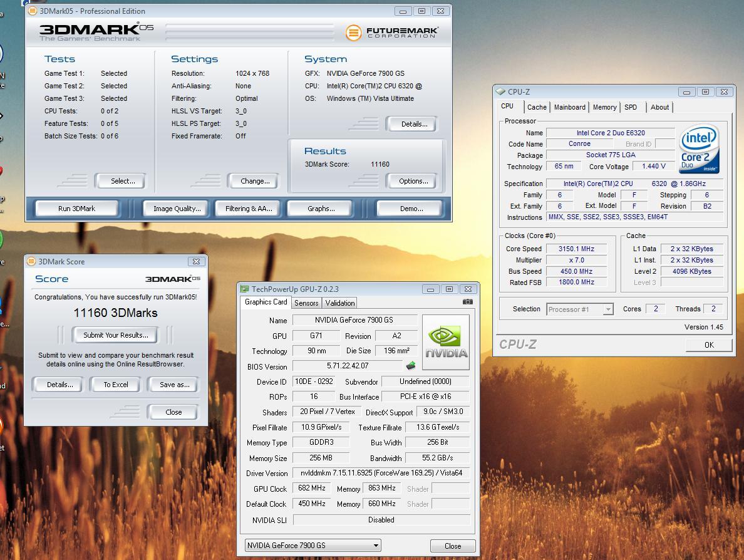This screenshot has height=560, width=744.
Task: Click the Default Clock 450 MHz field
Action: click(311, 504)
